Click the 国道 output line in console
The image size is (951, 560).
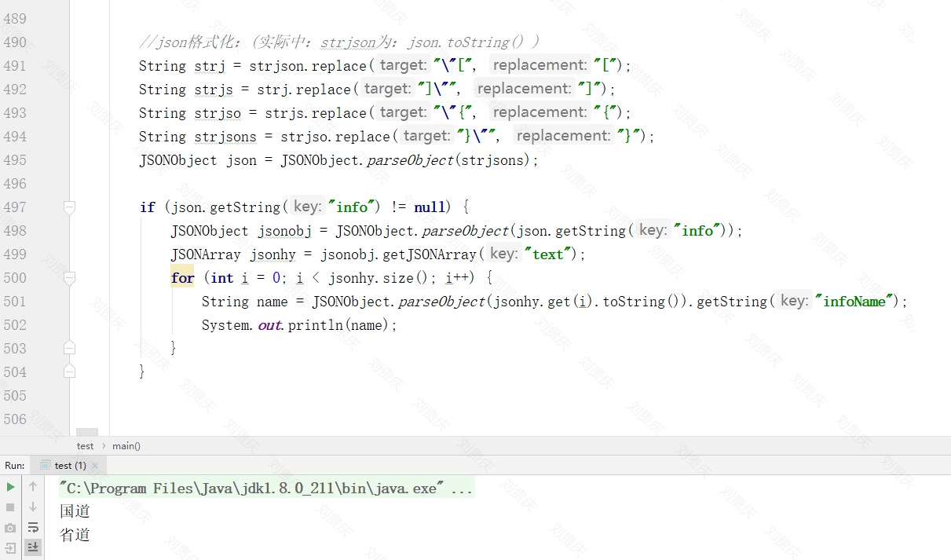click(75, 511)
